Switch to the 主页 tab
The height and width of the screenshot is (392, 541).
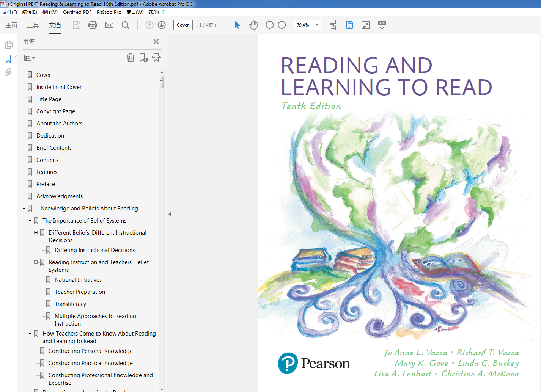[x=11, y=25]
